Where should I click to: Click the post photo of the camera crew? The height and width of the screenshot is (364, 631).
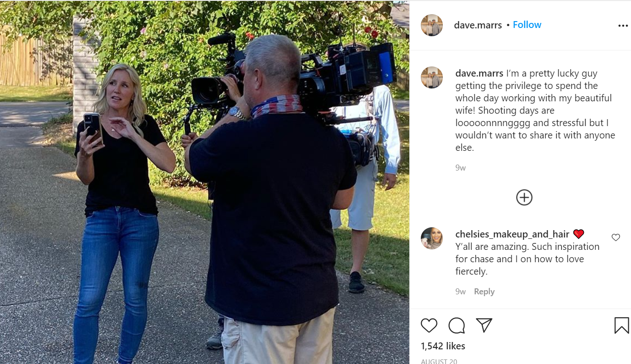pos(205,182)
